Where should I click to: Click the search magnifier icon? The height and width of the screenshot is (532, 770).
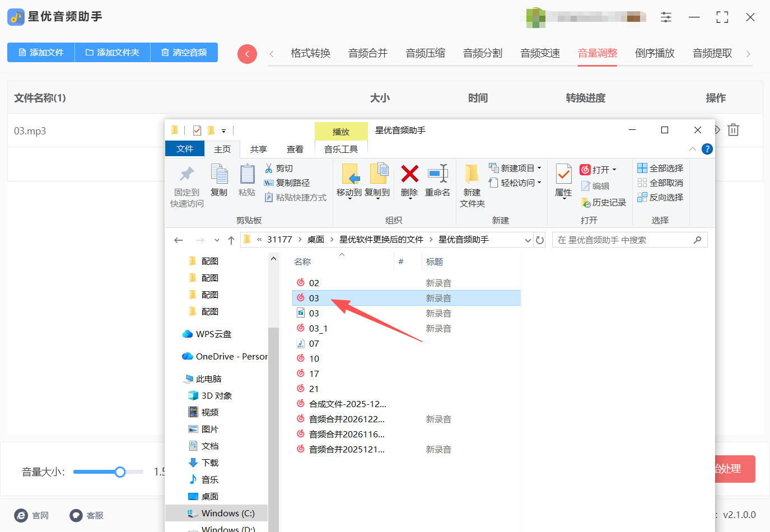[697, 240]
